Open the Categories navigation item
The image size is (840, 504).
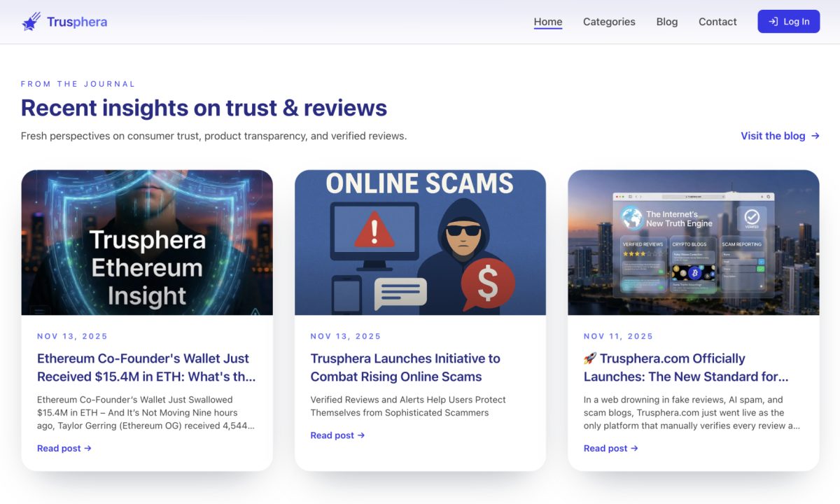608,22
